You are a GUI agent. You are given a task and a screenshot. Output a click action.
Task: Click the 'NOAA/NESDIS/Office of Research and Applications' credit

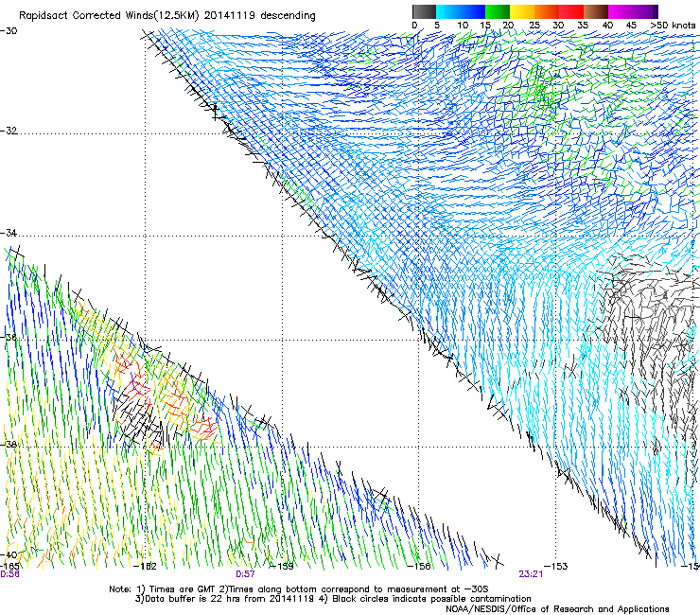click(x=557, y=609)
